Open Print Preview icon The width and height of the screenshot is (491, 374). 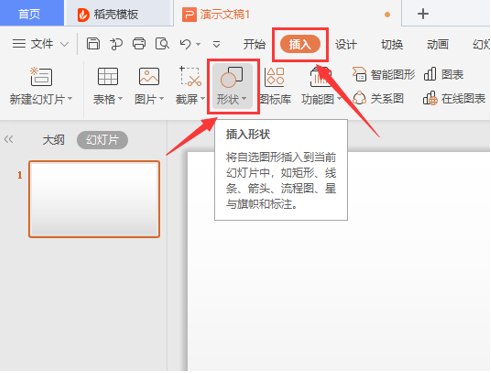click(162, 44)
